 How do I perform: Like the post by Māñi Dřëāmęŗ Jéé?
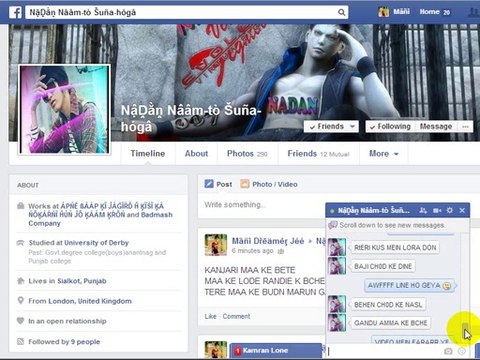[210, 316]
